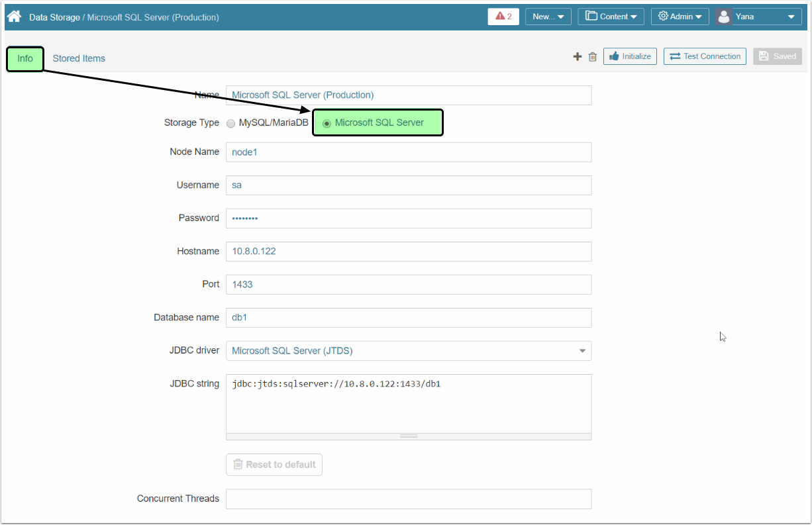The width and height of the screenshot is (812, 525).
Task: Click the Name input field
Action: point(409,95)
